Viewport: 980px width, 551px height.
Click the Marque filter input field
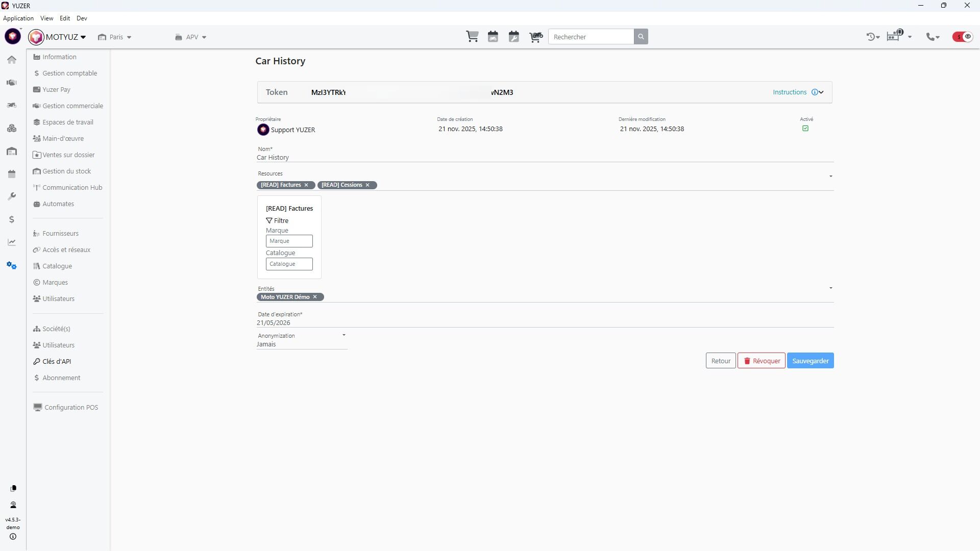(x=289, y=241)
